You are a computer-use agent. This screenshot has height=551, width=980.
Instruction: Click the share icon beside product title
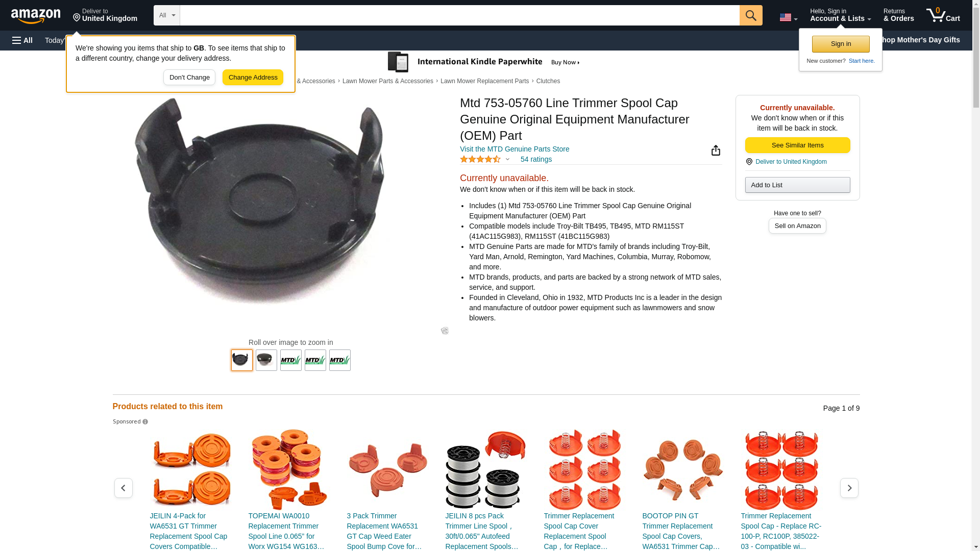[716, 150]
